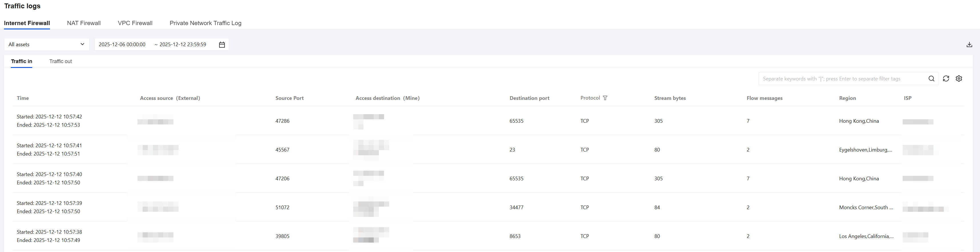Expand the All assets dropdown
The image size is (980, 252).
[47, 45]
